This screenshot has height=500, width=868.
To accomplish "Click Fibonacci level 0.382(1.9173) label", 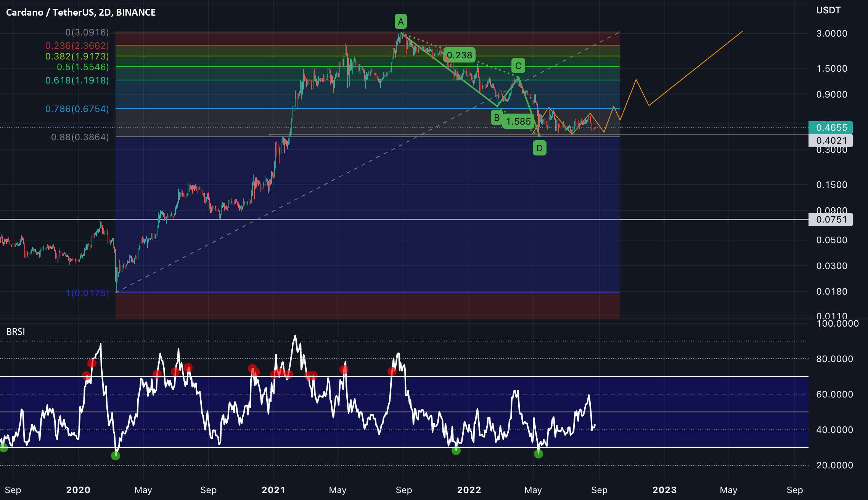I will 77,56.
